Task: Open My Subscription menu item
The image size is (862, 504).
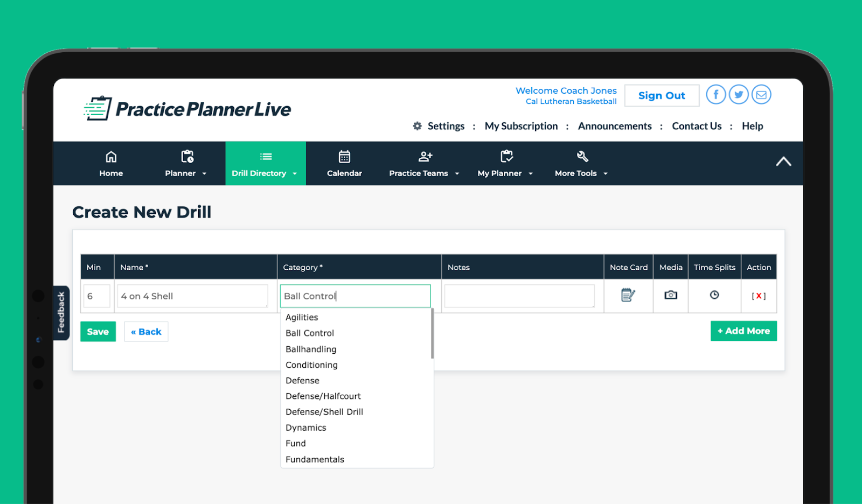Action: click(521, 126)
